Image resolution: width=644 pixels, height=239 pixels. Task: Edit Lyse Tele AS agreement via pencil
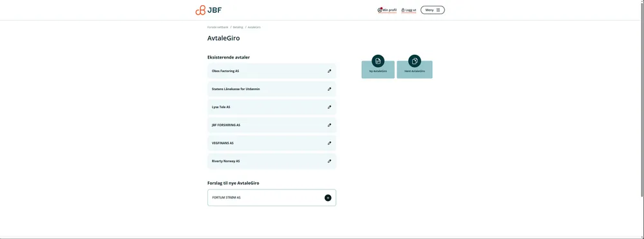(329, 107)
